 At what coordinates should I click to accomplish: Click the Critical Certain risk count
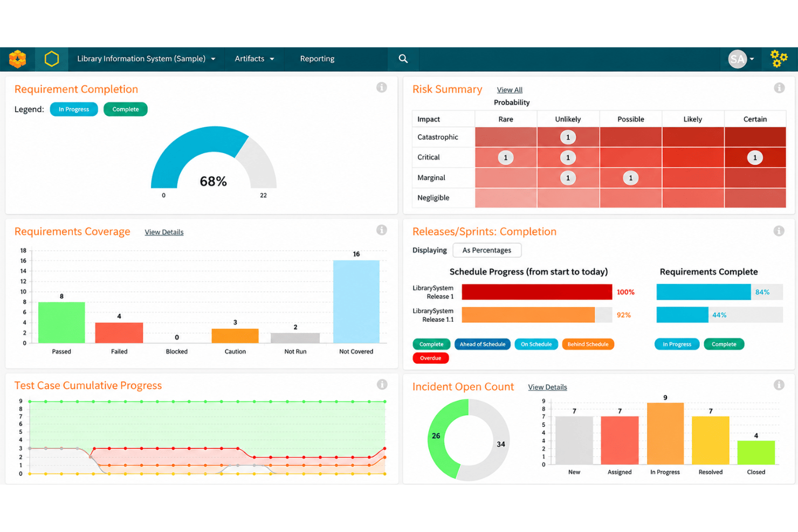(755, 158)
